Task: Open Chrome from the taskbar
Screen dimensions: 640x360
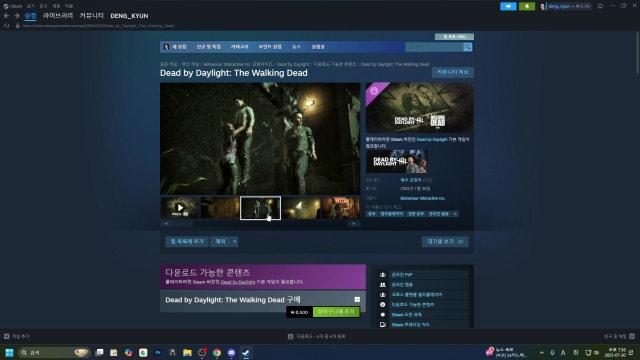Action: click(x=217, y=353)
